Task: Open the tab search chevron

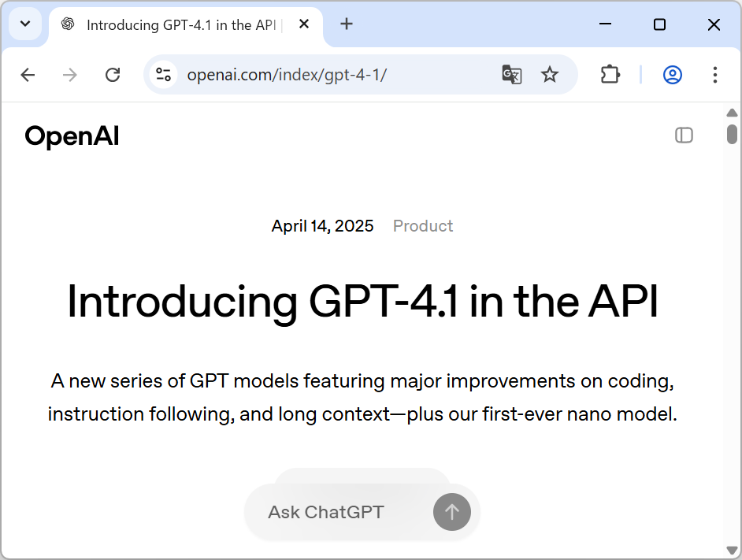Action: tap(24, 24)
